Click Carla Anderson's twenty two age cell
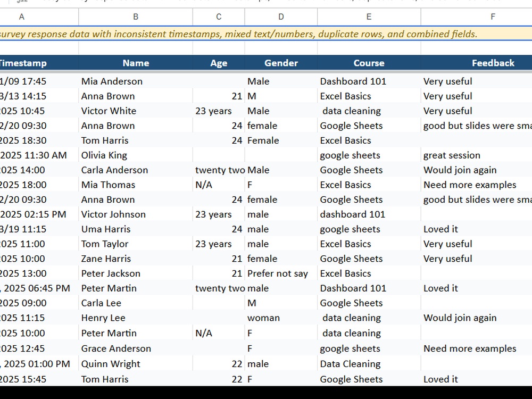532x399 pixels. 219,170
